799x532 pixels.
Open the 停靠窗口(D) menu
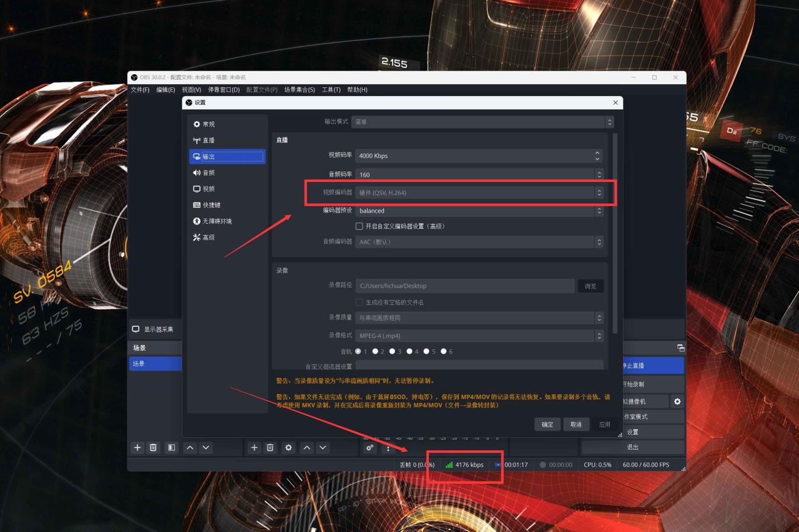pos(223,90)
